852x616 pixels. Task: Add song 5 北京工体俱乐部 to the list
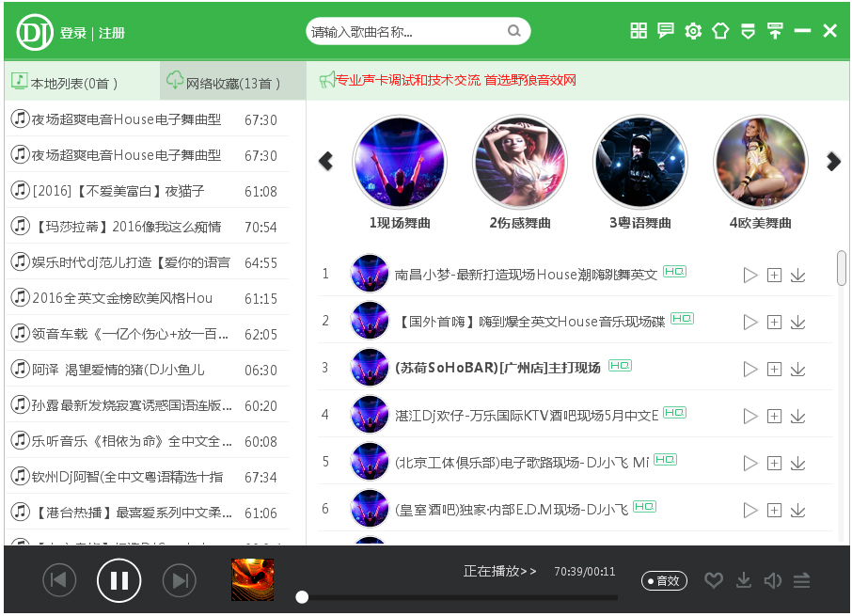coord(774,464)
